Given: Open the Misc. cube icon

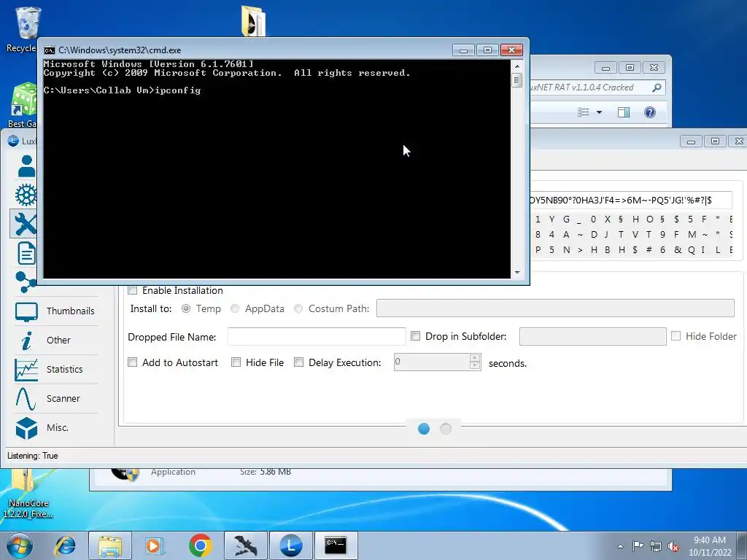Looking at the screenshot, I should pyautogui.click(x=26, y=427).
